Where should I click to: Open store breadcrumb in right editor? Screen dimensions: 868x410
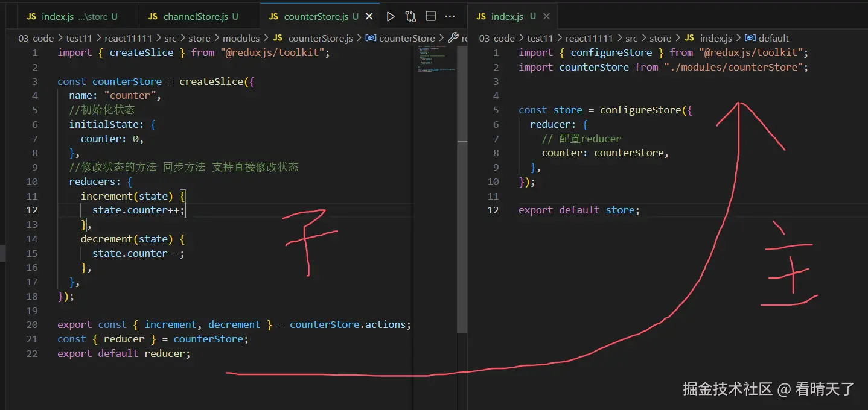tap(660, 37)
